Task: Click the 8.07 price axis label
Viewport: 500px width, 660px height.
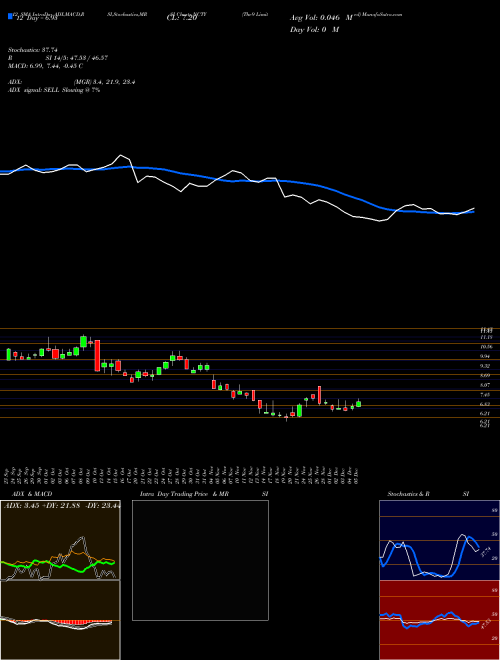Action: pyautogui.click(x=486, y=385)
